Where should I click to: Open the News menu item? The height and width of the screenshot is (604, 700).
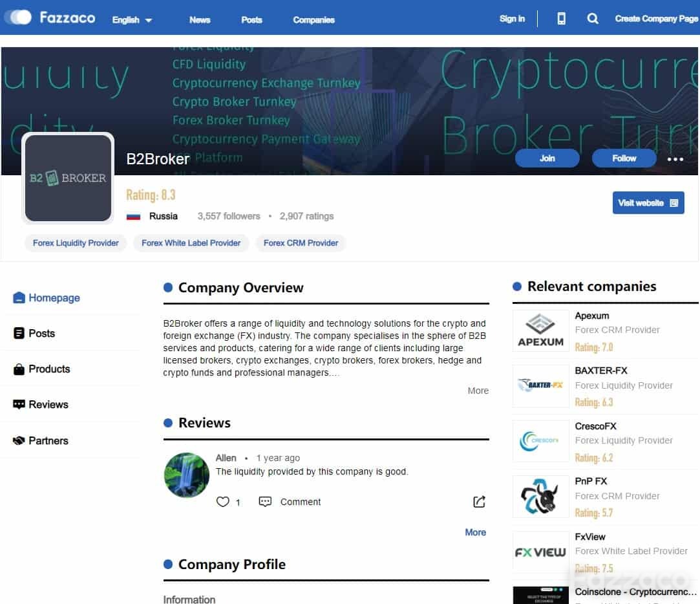coord(200,20)
